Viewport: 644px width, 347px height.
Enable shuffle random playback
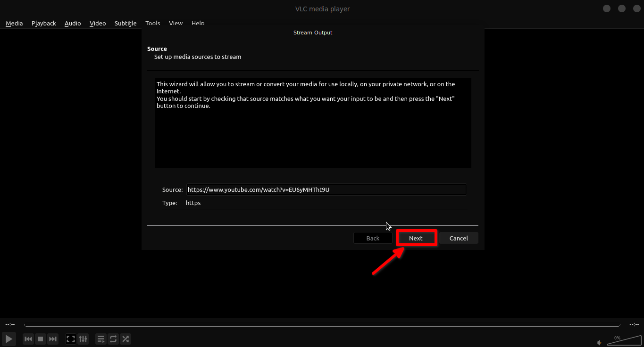pos(125,339)
